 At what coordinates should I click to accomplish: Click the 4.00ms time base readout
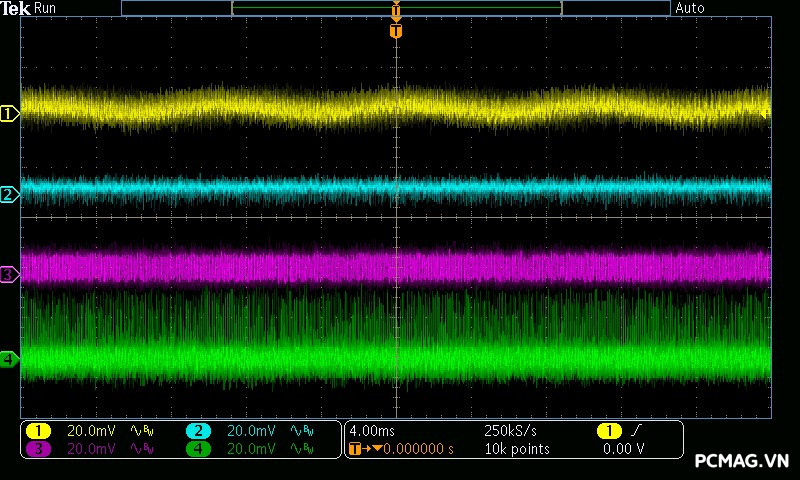(370, 431)
